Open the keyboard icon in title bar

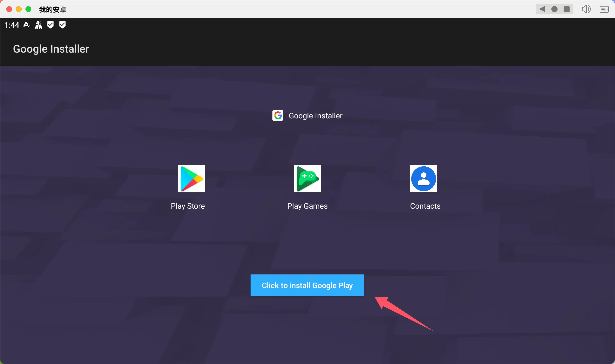(604, 9)
